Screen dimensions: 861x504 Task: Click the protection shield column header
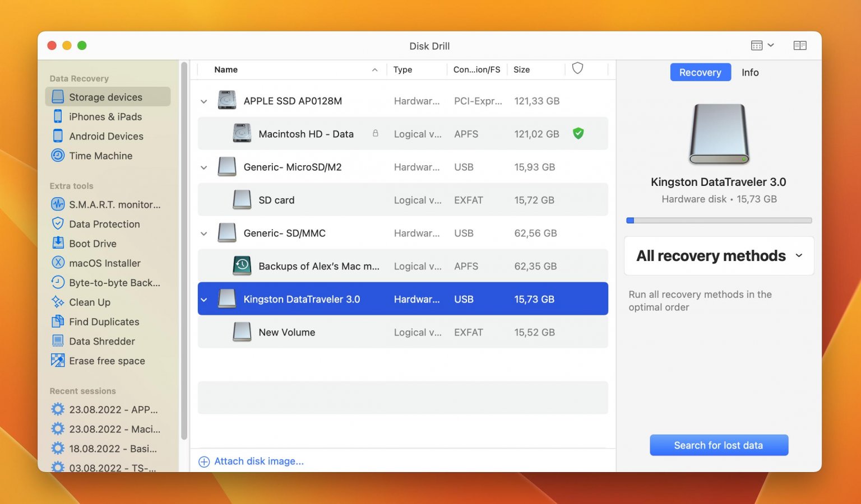[577, 68]
